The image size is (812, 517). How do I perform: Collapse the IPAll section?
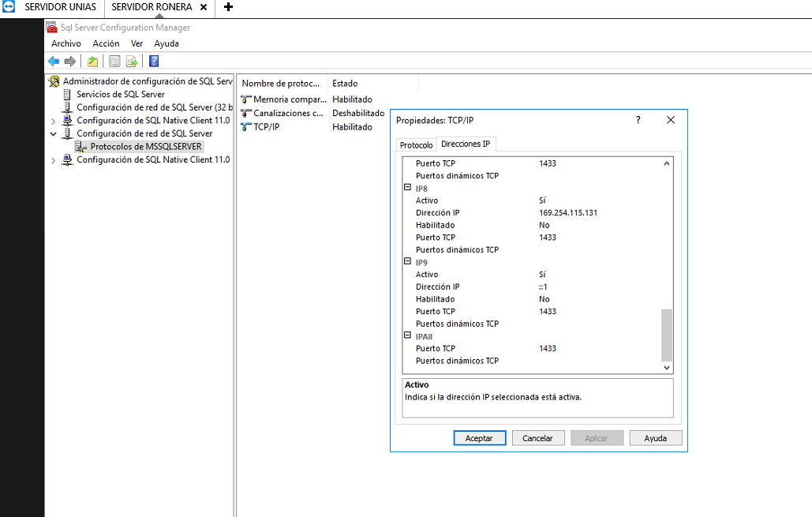[407, 335]
